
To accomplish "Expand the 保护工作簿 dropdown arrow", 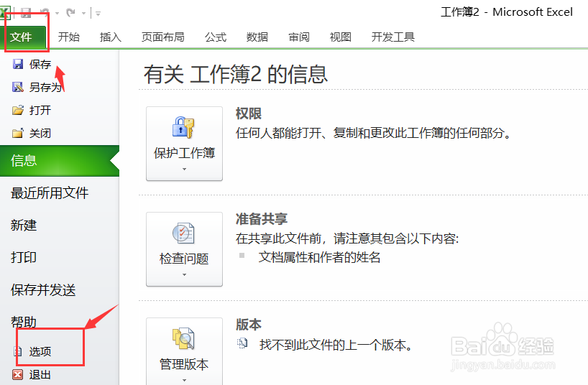I will pos(184,169).
